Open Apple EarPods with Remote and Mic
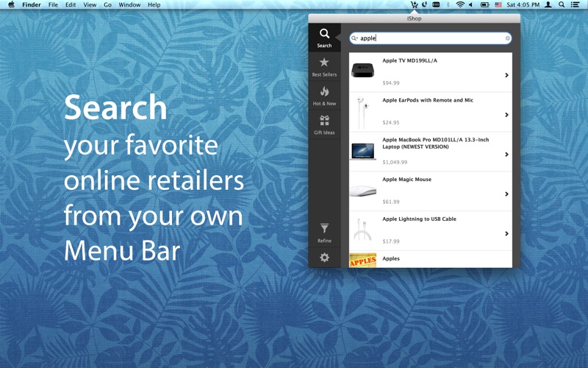The width and height of the screenshot is (588, 368). coord(431,112)
